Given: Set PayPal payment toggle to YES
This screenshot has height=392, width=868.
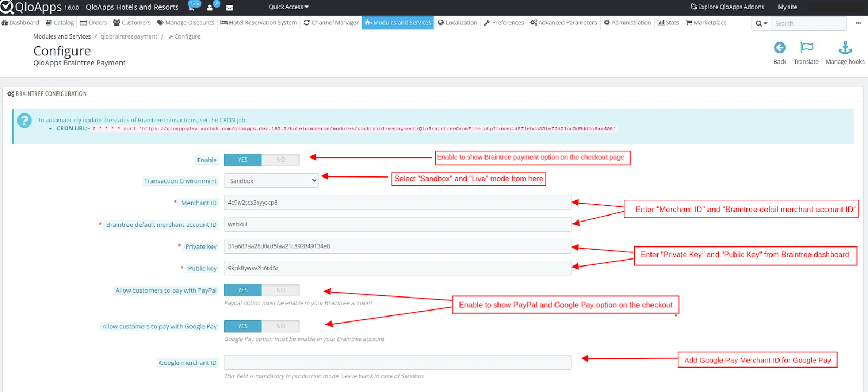Looking at the screenshot, I should click(242, 290).
